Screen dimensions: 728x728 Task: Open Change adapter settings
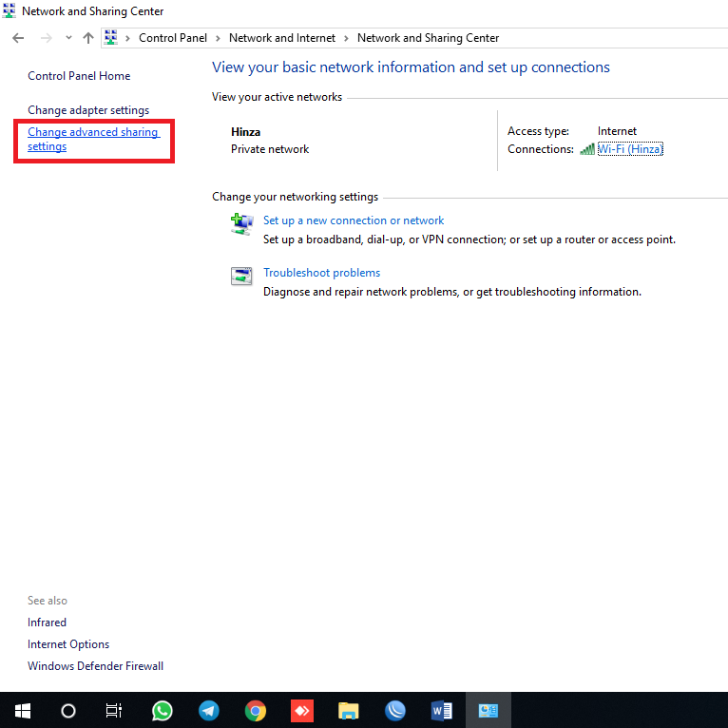(88, 110)
